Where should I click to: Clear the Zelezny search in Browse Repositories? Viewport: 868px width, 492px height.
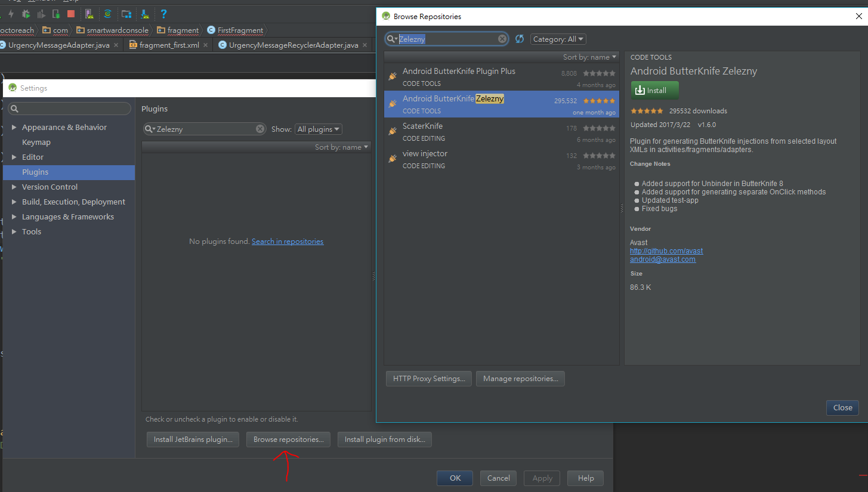tap(502, 39)
